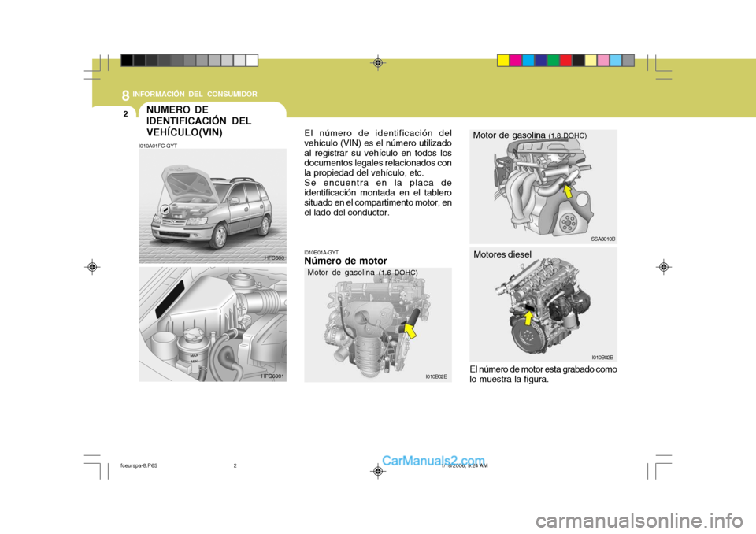This screenshot has width=756, height=534.
Task: Click the figure label 'SSA8010B'
Action: [602, 239]
